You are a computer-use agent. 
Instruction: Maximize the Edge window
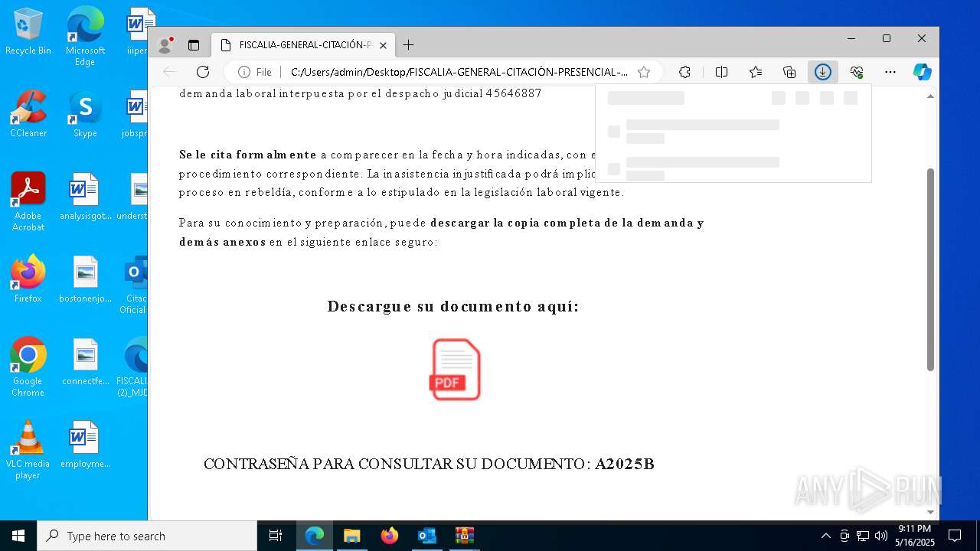point(887,38)
